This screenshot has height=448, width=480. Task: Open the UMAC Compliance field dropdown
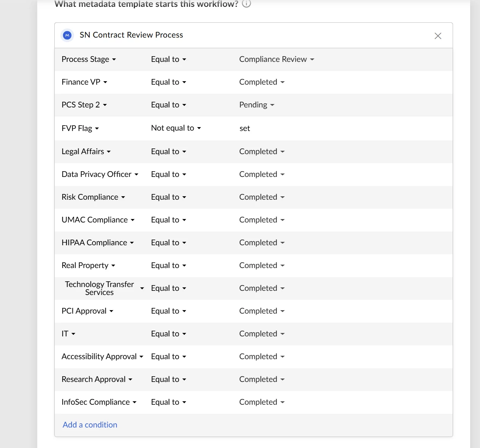(x=98, y=220)
